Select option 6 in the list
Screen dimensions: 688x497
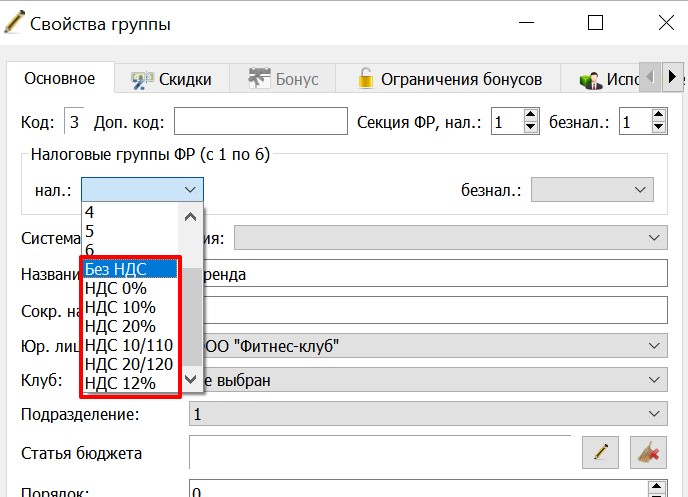[130, 250]
